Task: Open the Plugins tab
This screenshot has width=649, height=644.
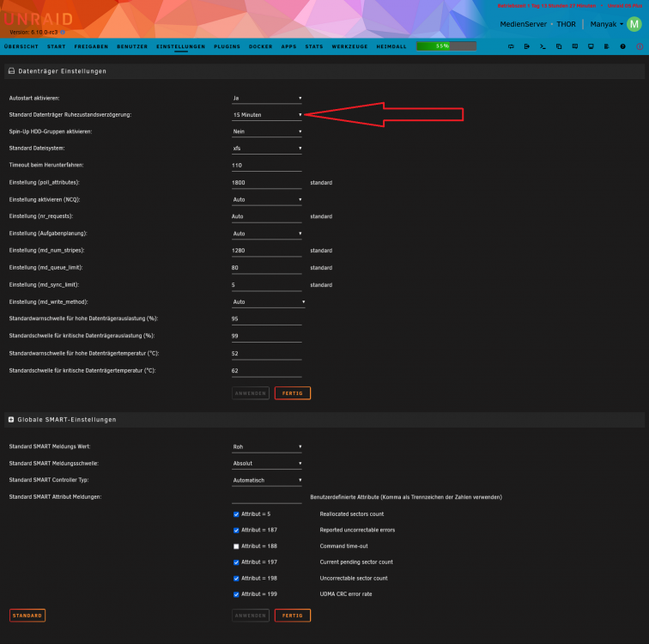Action: click(227, 46)
